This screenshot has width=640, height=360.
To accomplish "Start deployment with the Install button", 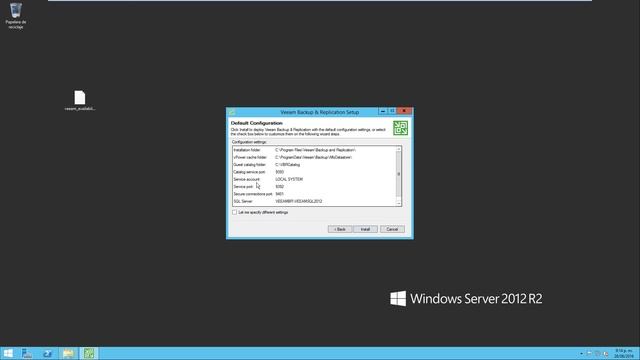I will [365, 229].
